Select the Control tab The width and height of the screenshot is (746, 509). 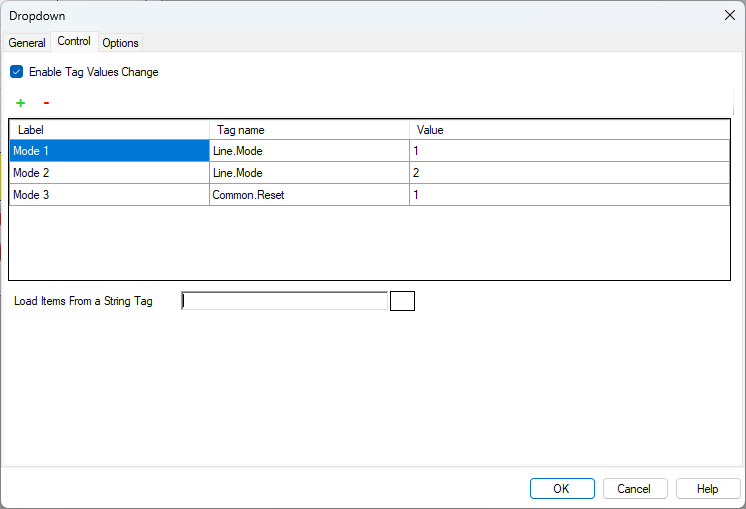74,42
